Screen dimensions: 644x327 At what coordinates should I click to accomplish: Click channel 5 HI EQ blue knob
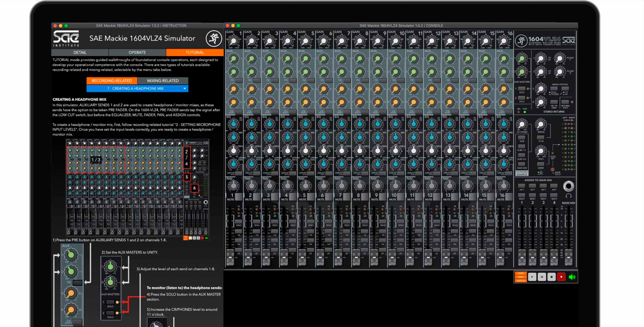[305, 124]
